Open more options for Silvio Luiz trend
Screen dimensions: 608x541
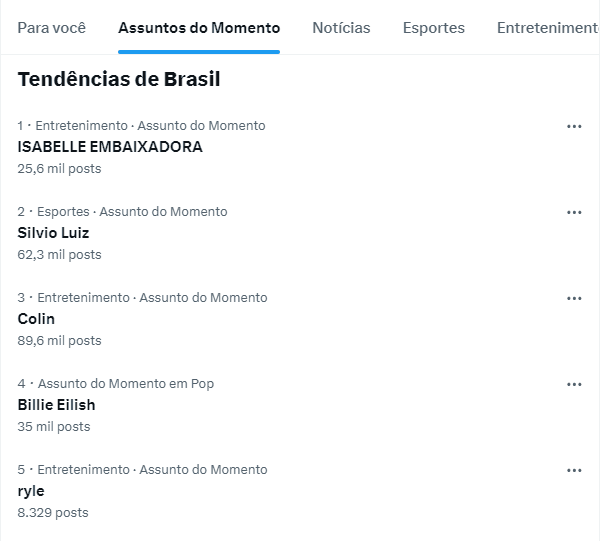coord(574,212)
